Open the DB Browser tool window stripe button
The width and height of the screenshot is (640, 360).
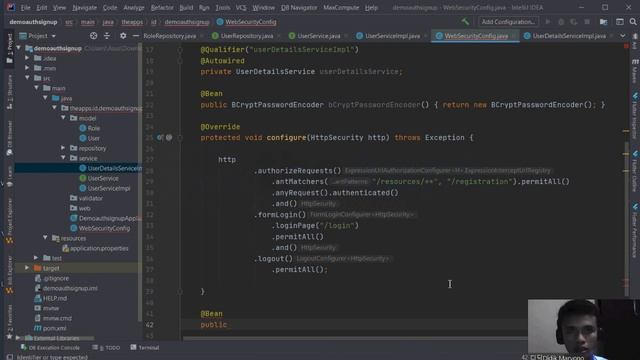(10, 138)
